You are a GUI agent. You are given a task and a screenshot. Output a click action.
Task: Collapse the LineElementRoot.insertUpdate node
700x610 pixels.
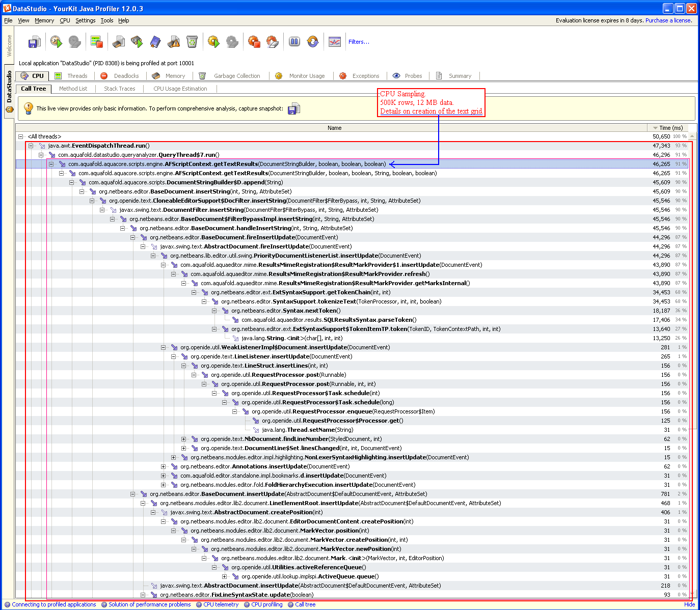point(143,503)
